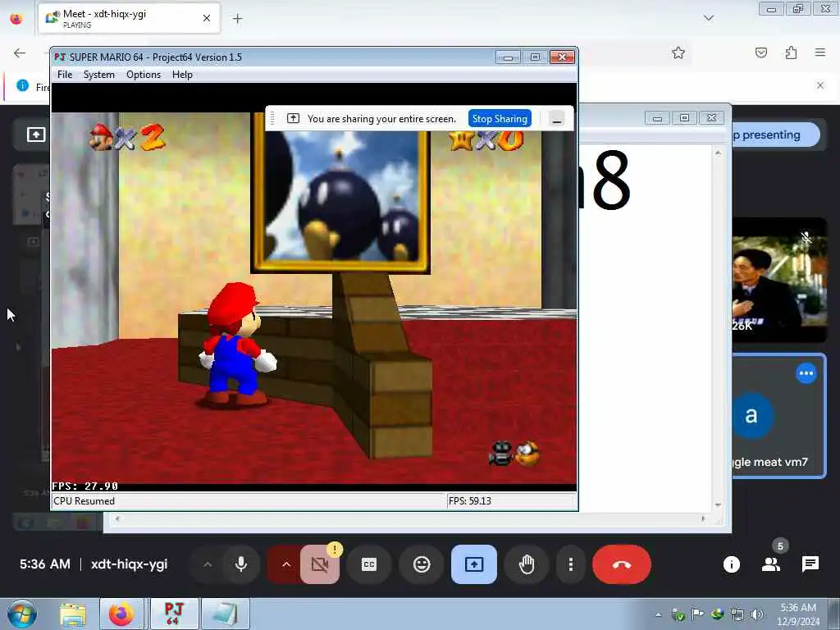
Task: Click the meeting code xdt-hiqx-ygi text
Action: 129,564
